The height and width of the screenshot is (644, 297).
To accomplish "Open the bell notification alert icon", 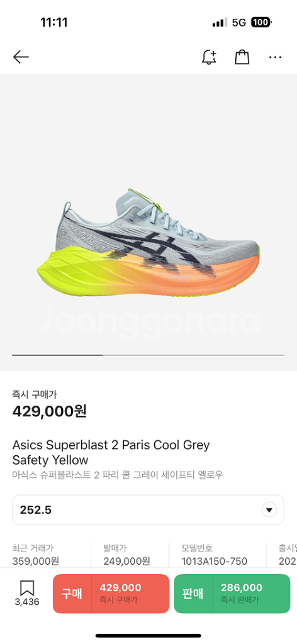I will coord(209,57).
